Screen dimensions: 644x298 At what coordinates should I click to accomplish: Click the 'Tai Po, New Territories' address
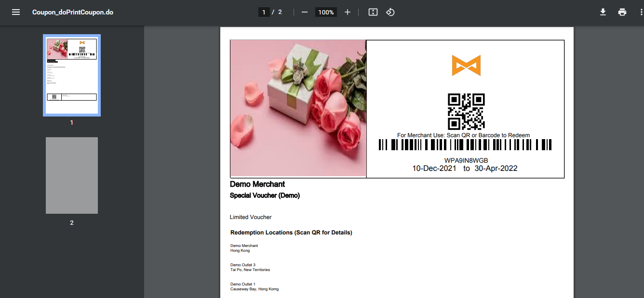coord(250,270)
